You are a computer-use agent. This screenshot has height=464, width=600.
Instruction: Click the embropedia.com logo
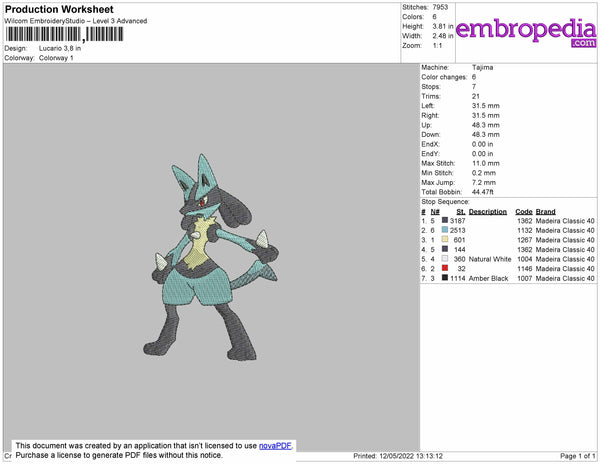526,33
